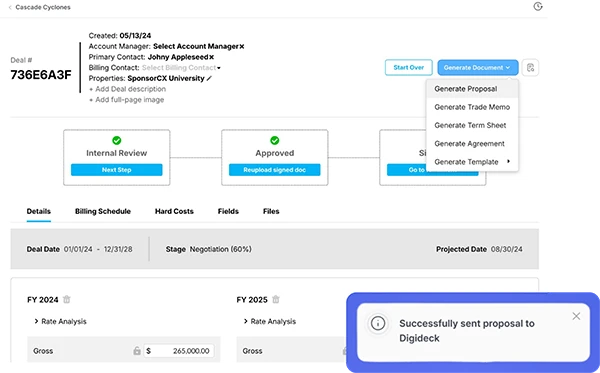The image size is (600, 373).
Task: Open the history clock icon
Action: [x=538, y=7]
